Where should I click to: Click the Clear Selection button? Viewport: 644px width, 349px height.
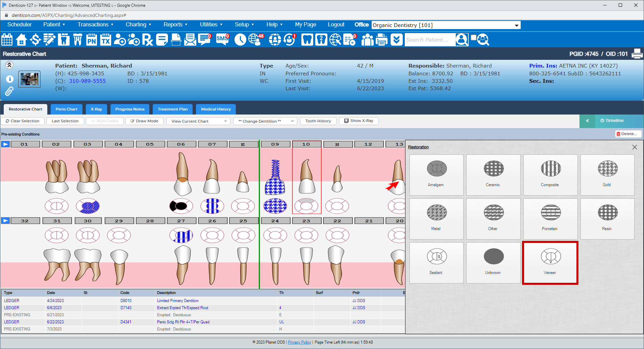pos(22,121)
